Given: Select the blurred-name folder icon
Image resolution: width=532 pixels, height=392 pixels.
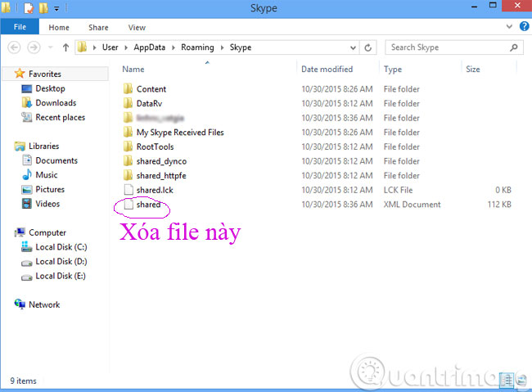Looking at the screenshot, I should [128, 118].
